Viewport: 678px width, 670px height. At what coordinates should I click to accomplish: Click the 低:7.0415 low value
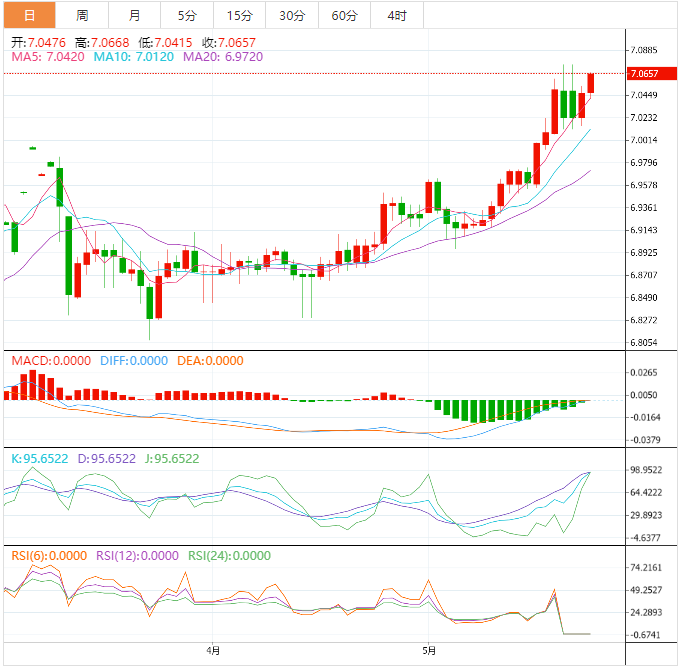pos(165,42)
